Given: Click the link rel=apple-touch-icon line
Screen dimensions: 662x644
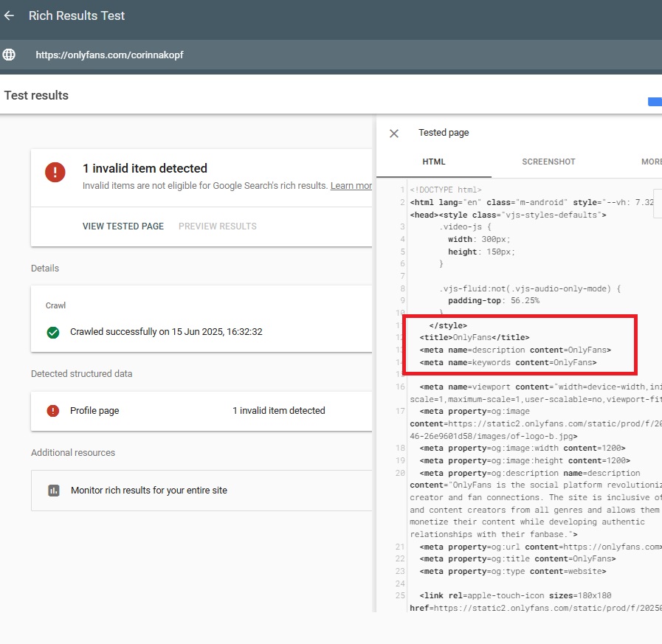Looking at the screenshot, I should [515, 595].
